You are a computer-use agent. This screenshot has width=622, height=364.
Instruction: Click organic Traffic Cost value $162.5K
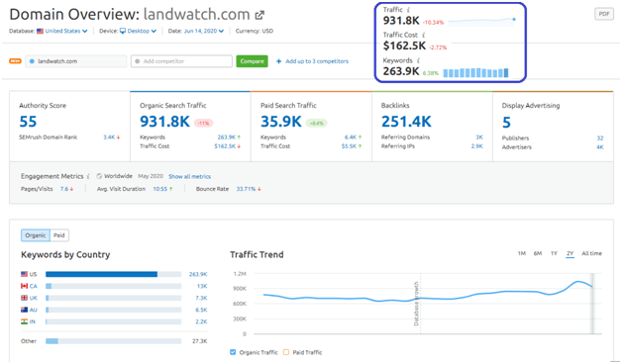pyautogui.click(x=225, y=146)
